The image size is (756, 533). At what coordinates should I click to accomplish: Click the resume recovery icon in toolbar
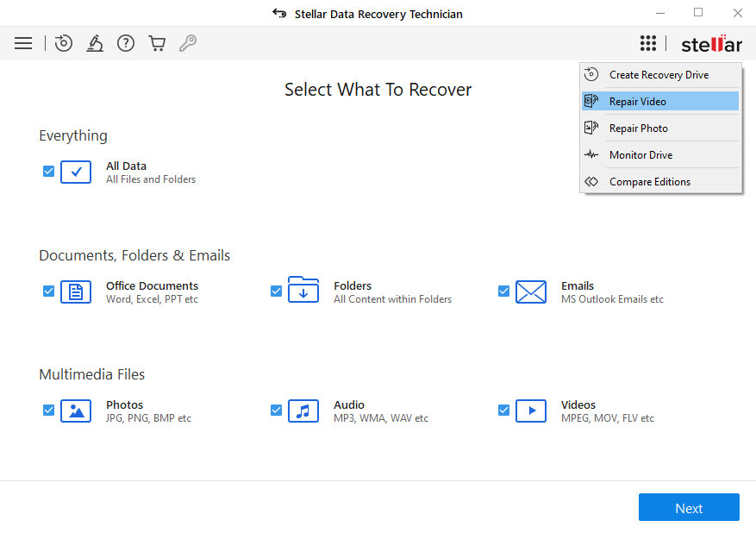tap(64, 43)
